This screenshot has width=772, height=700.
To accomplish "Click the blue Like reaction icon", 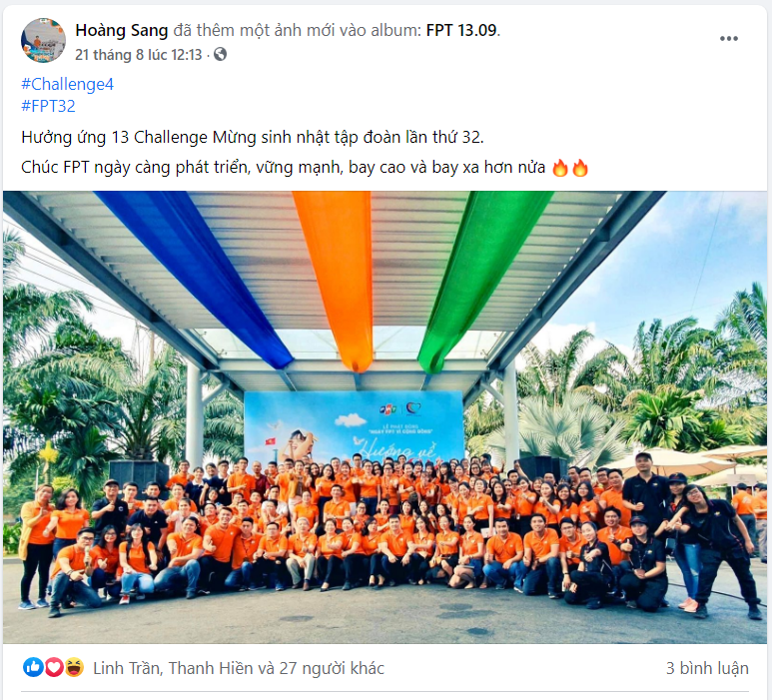I will coord(33,667).
